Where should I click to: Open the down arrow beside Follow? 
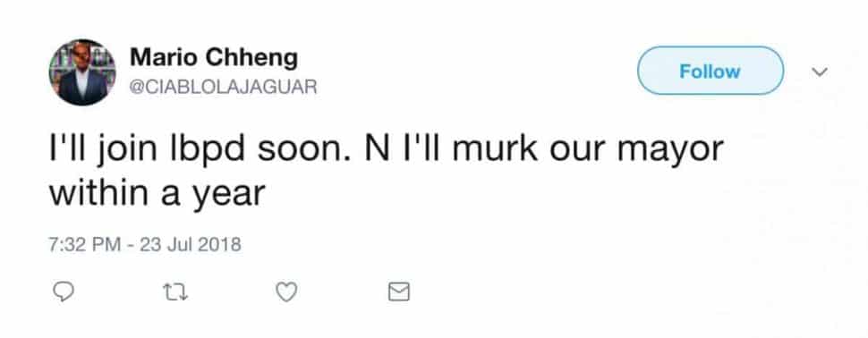pos(820,72)
